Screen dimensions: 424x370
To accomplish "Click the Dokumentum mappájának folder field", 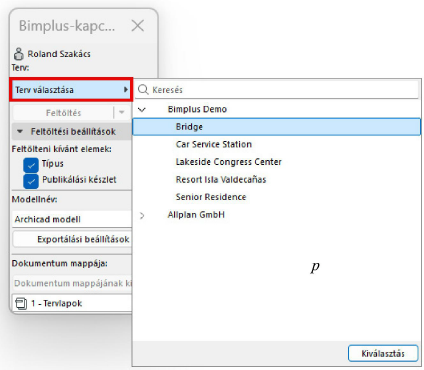I will (72, 283).
